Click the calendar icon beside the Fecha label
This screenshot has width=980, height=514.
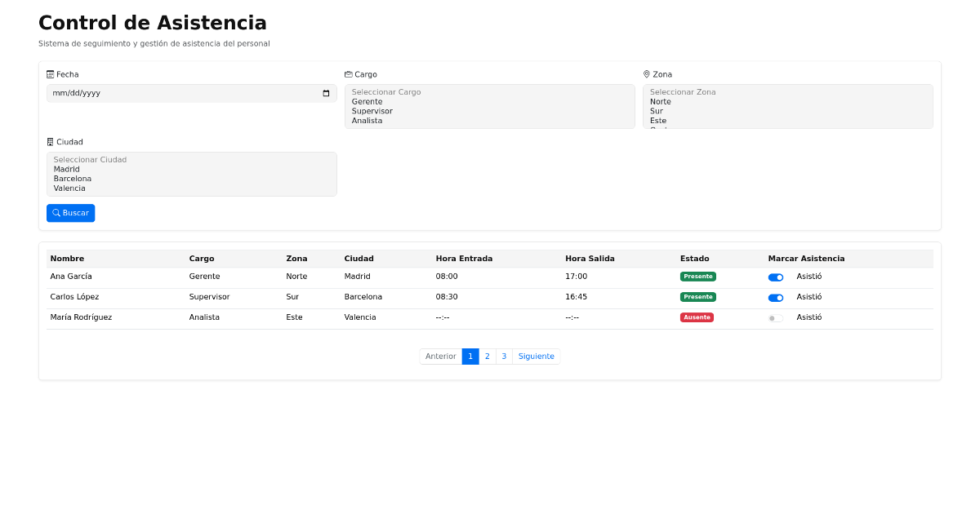coord(51,73)
